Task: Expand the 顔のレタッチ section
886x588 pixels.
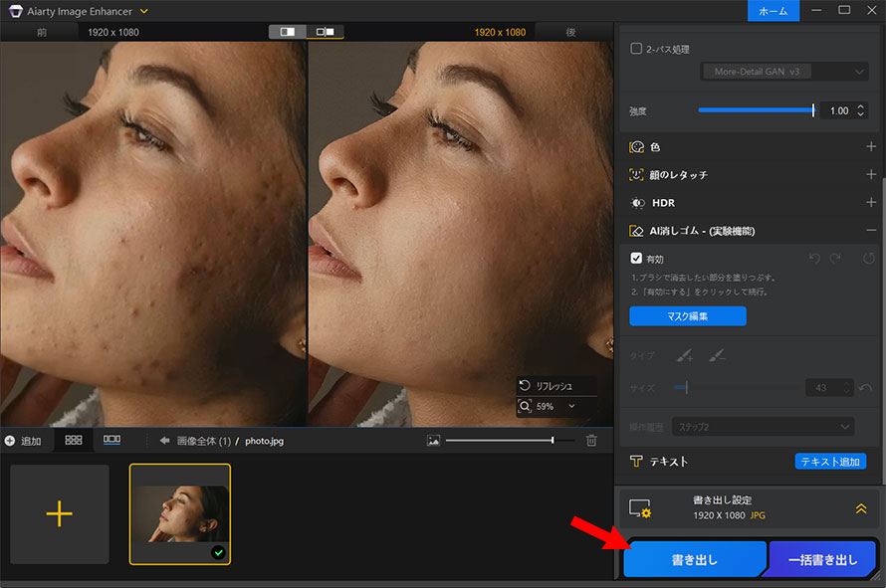Action: 870,174
